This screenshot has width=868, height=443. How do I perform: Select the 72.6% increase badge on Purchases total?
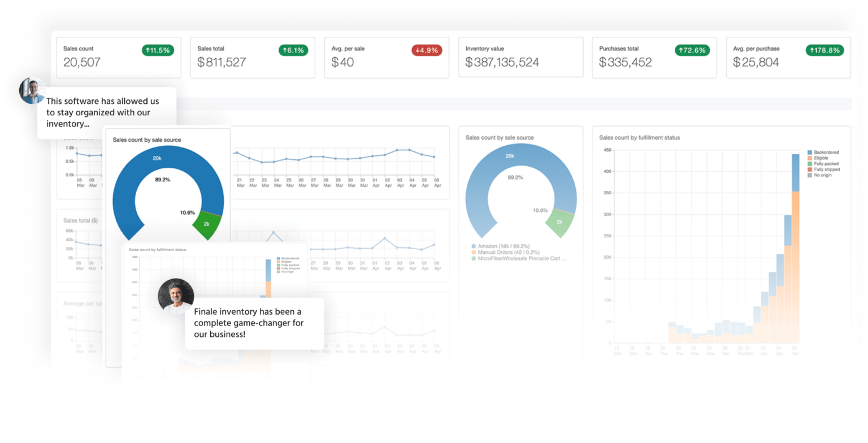pyautogui.click(x=692, y=50)
